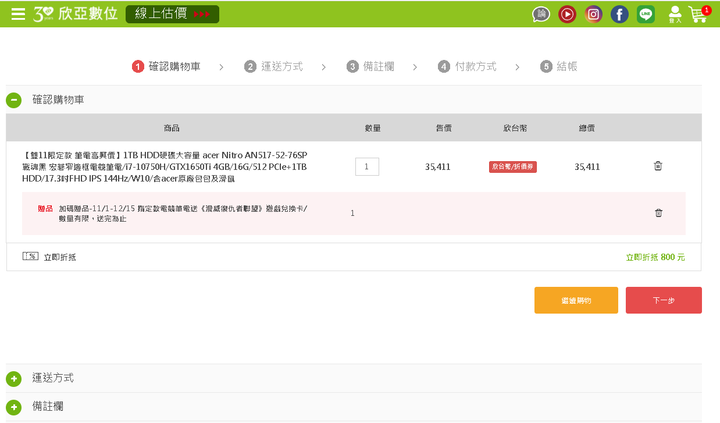Click the red 贈品 label

[x=45, y=209]
